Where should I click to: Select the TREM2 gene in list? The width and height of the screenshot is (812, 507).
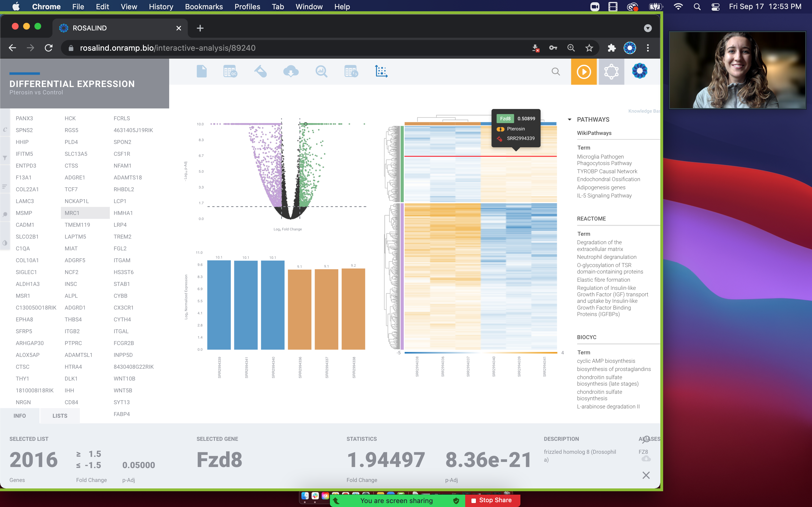122,237
